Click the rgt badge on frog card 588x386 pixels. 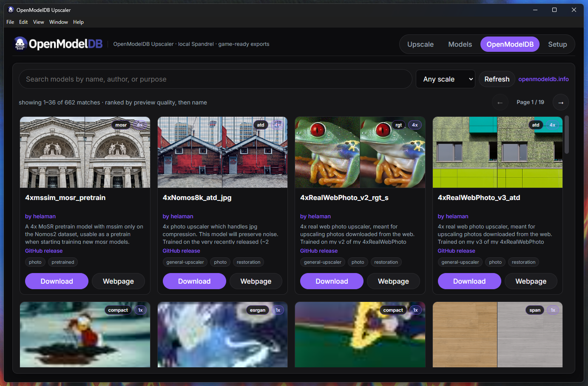(x=398, y=125)
